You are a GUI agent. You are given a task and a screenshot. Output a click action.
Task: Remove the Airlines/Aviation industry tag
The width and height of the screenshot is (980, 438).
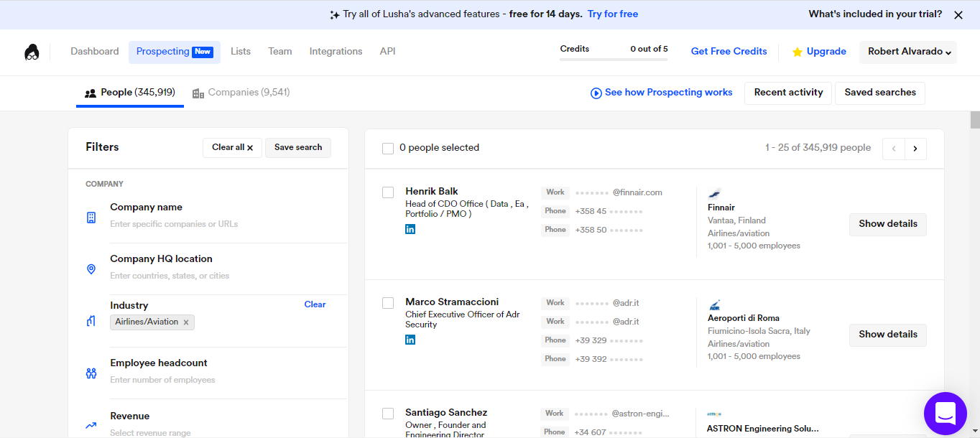point(186,322)
